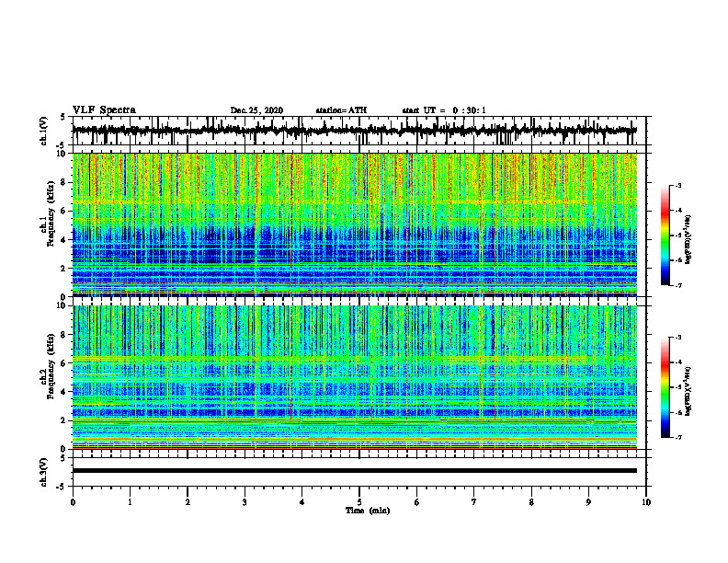Click the ch.2 "Frequency (kHz)" axis label
Viewport: 728px width, 563px height.
(51, 366)
